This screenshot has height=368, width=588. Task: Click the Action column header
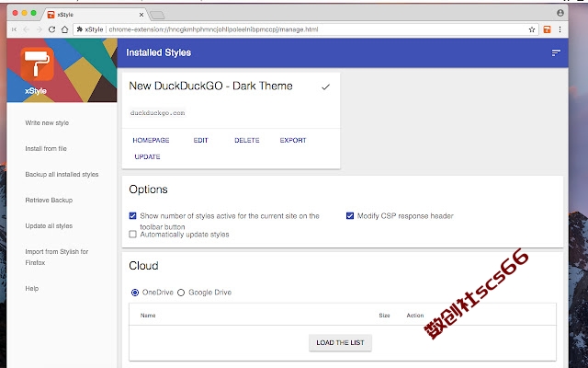415,316
